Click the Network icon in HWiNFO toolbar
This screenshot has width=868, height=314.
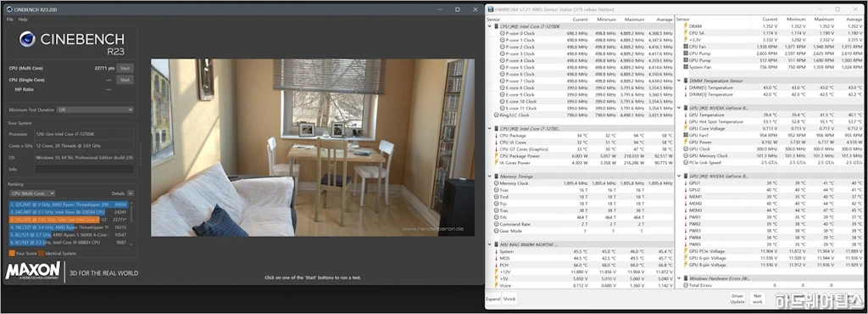[757, 299]
